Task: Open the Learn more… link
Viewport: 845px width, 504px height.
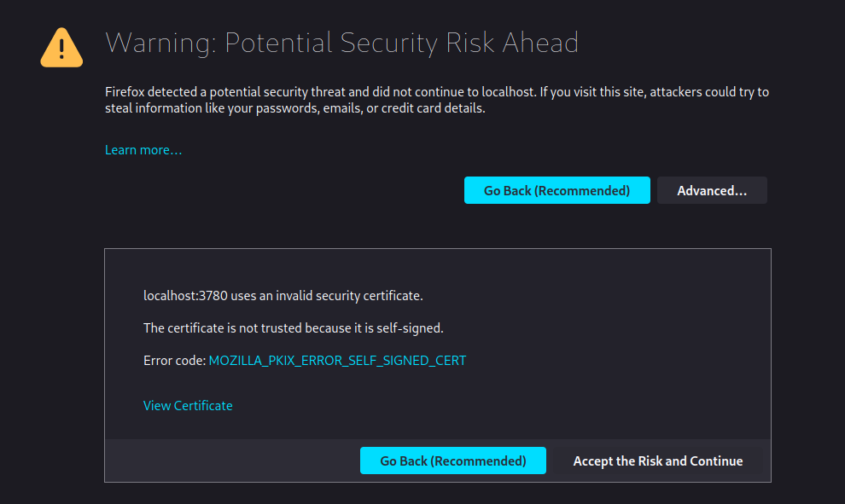Action: [x=143, y=150]
